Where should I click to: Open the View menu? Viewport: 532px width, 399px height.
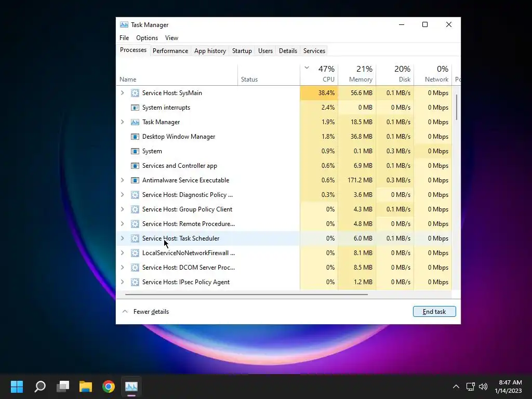pos(171,38)
